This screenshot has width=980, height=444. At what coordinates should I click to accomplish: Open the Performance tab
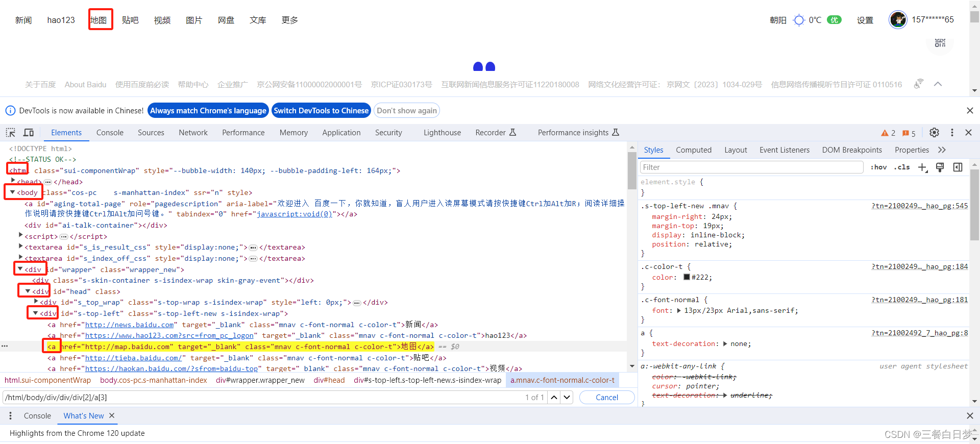pos(243,133)
